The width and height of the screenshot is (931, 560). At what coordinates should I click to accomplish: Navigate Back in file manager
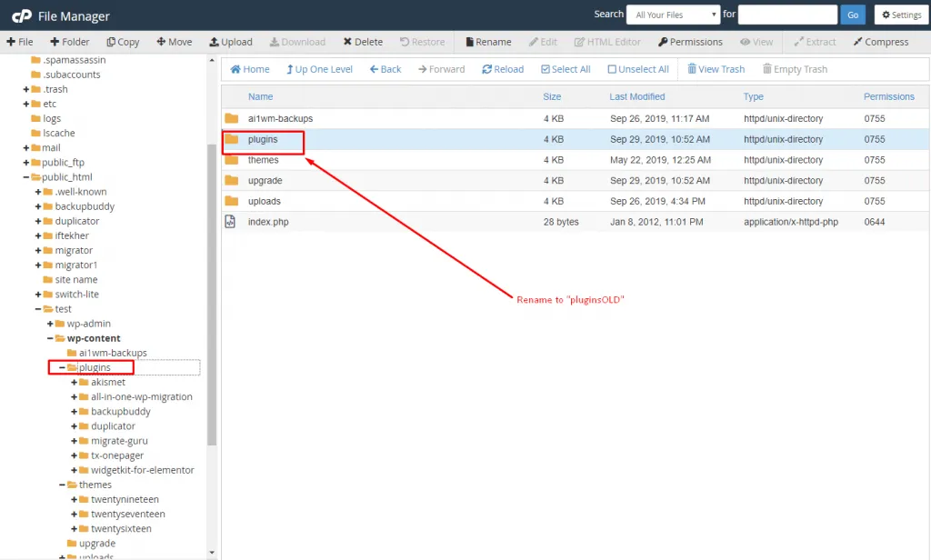[385, 69]
